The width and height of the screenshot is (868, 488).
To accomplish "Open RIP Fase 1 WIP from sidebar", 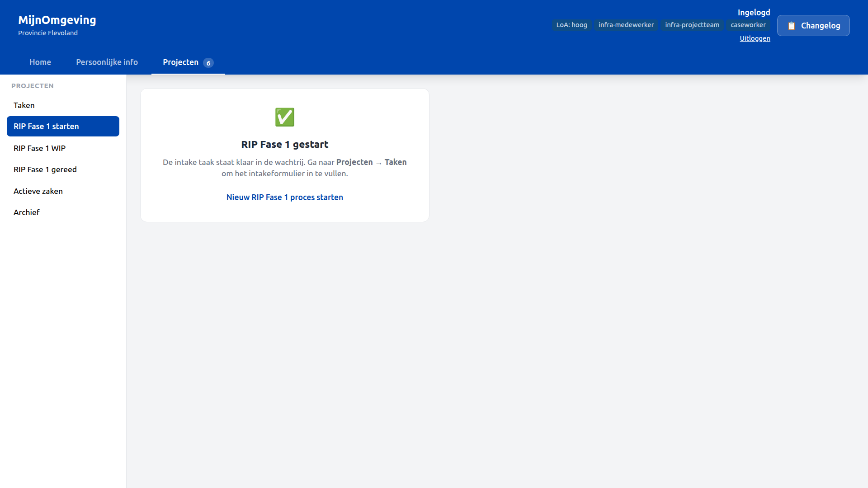I will [40, 148].
